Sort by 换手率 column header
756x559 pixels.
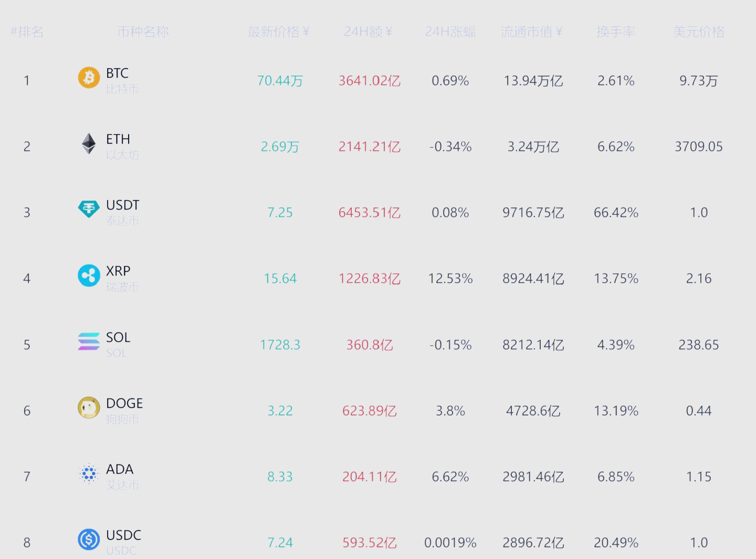click(616, 32)
